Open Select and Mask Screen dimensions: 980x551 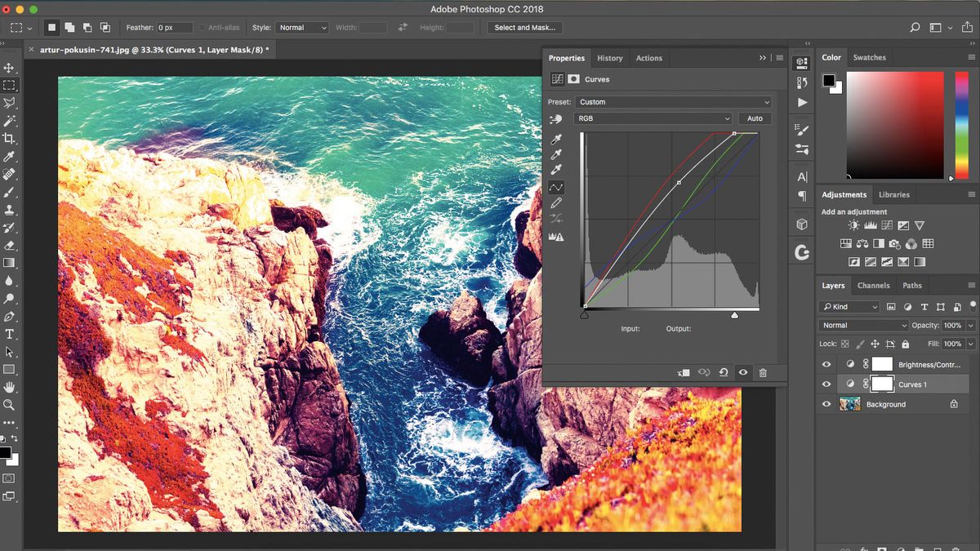coord(524,27)
